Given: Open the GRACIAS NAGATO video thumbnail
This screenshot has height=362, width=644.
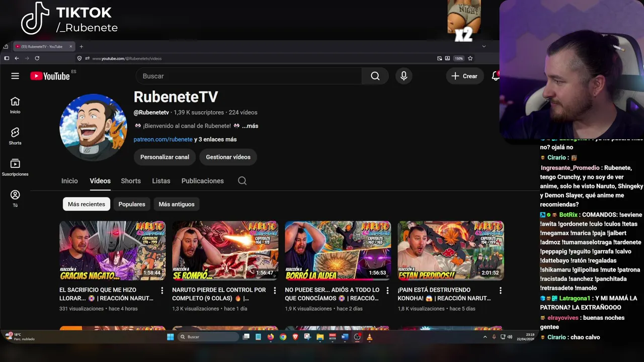Looking at the screenshot, I should (112, 250).
